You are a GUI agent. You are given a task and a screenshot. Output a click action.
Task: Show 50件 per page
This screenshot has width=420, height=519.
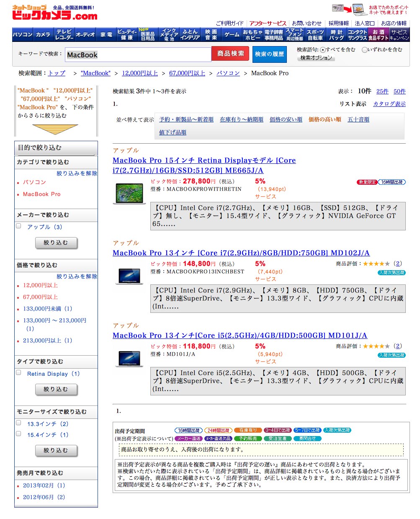click(399, 91)
